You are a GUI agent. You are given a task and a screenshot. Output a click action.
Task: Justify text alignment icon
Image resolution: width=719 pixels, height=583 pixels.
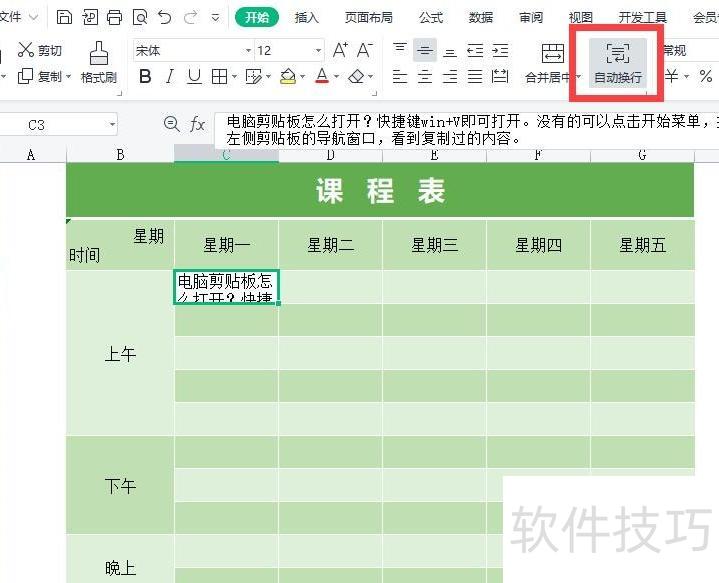click(x=475, y=76)
